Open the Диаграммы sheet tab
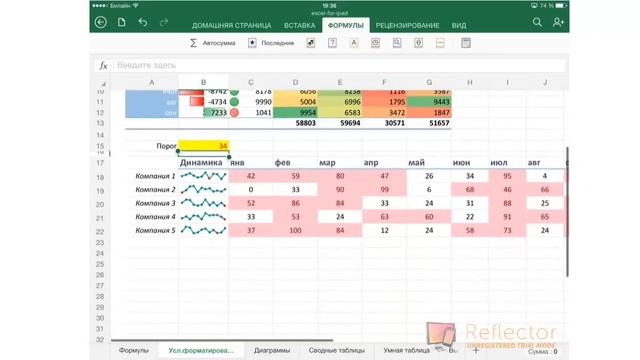Image resolution: width=640 pixels, height=360 pixels. coord(272,350)
